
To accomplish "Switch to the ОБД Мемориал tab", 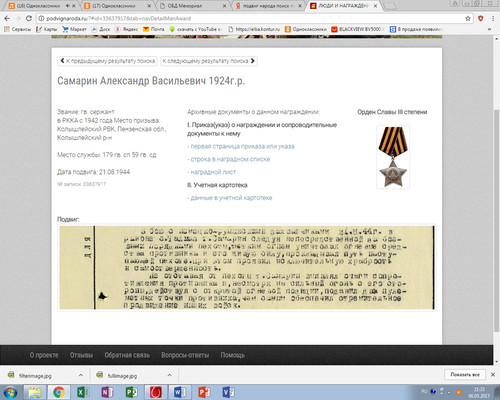I will 192,6.
